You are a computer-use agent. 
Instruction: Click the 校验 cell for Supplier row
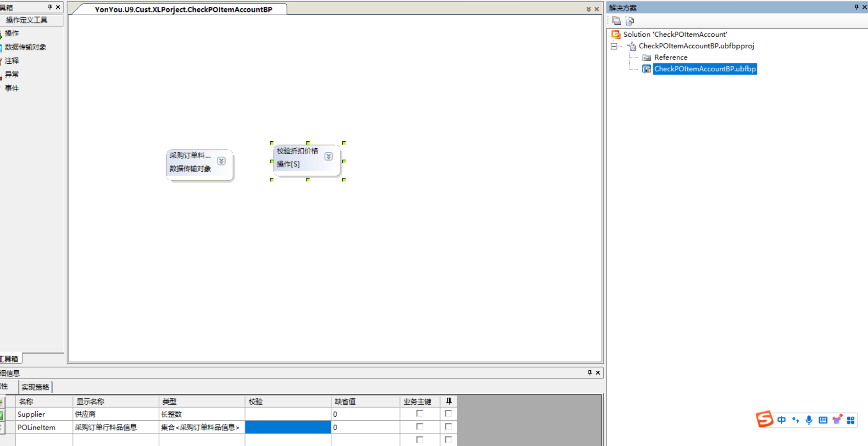[288, 414]
